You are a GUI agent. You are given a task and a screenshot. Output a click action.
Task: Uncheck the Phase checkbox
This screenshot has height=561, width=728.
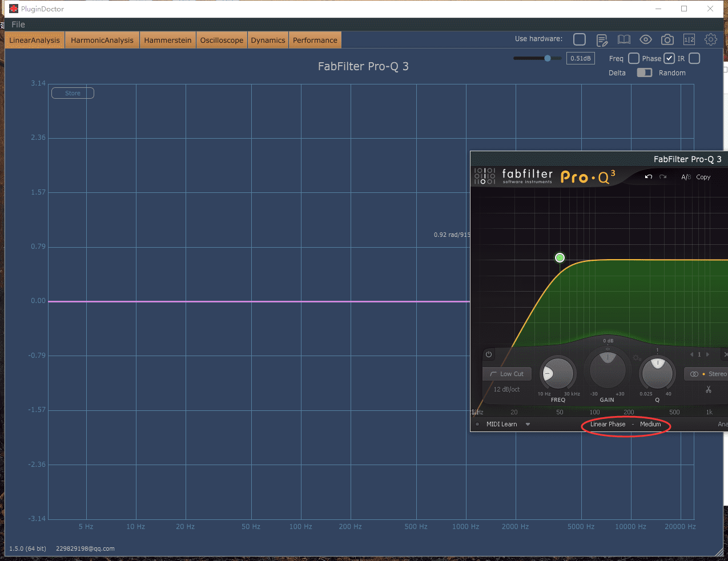(669, 58)
